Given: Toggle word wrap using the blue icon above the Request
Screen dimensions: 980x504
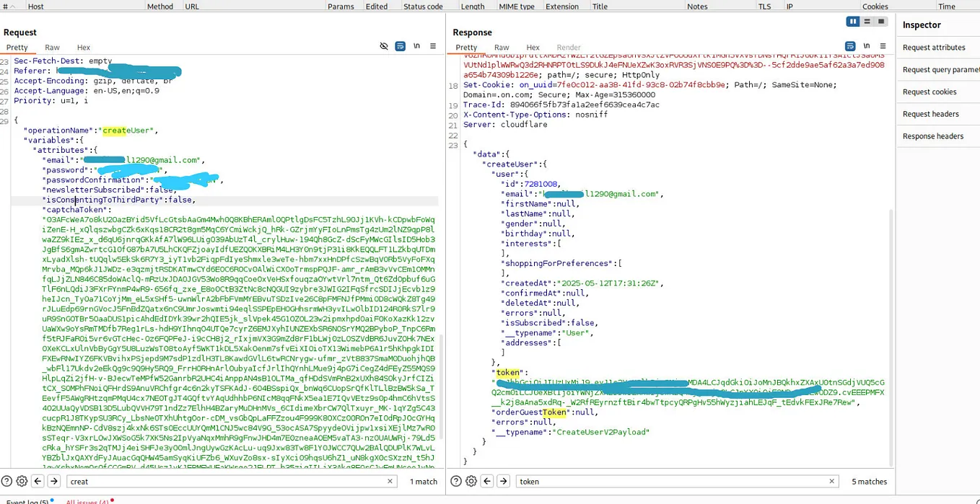Looking at the screenshot, I should pos(401,45).
